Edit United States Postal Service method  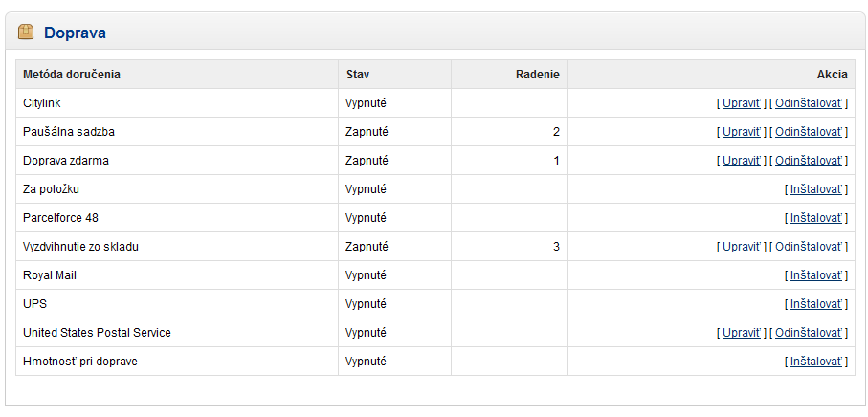[742, 333]
